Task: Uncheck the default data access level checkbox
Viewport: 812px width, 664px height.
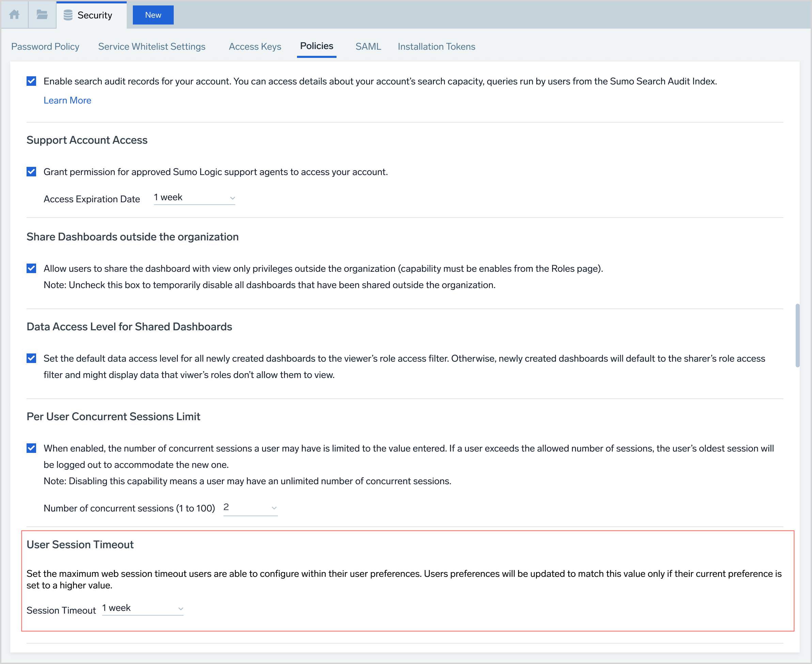Action: [31, 359]
